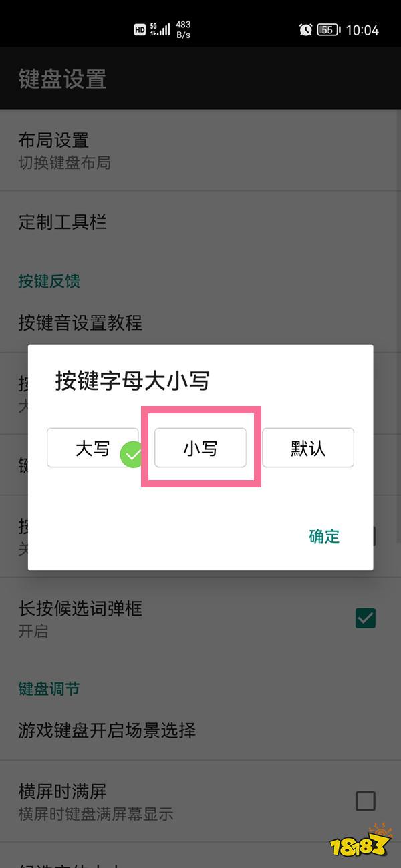The image size is (401, 868).
Task: Tap the 10:04 clock display
Action: click(x=362, y=30)
